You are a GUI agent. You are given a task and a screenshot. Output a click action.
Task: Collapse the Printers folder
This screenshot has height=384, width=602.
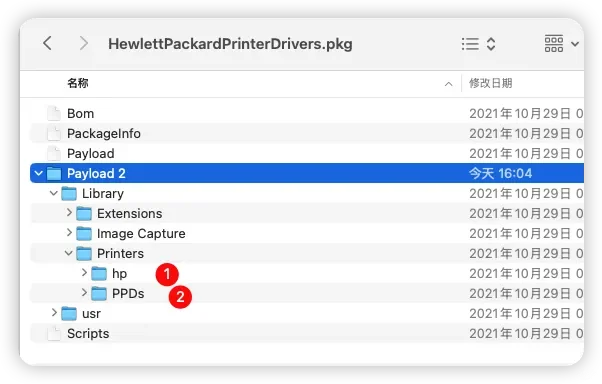tap(68, 253)
